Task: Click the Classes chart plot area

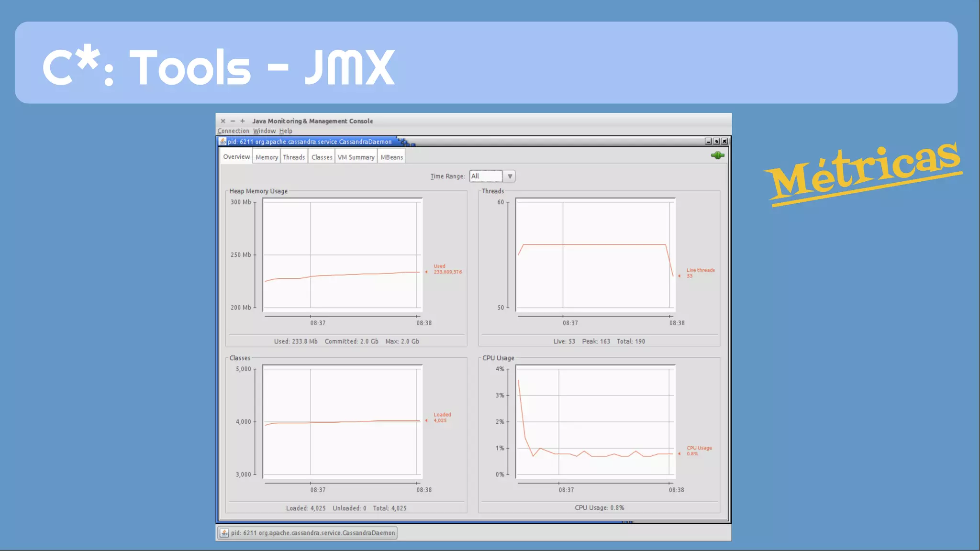Action: click(x=342, y=421)
